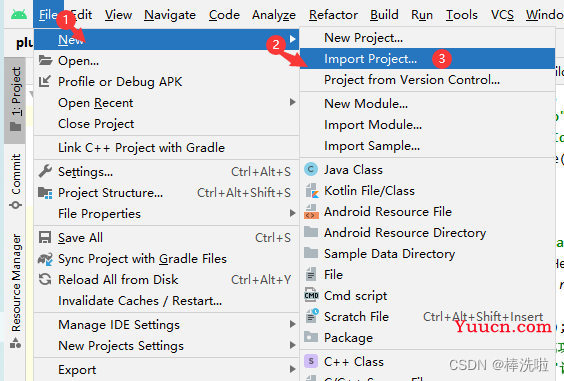The width and height of the screenshot is (564, 381).
Task: Expand the Open Recent submenu arrow
Action: 292,102
